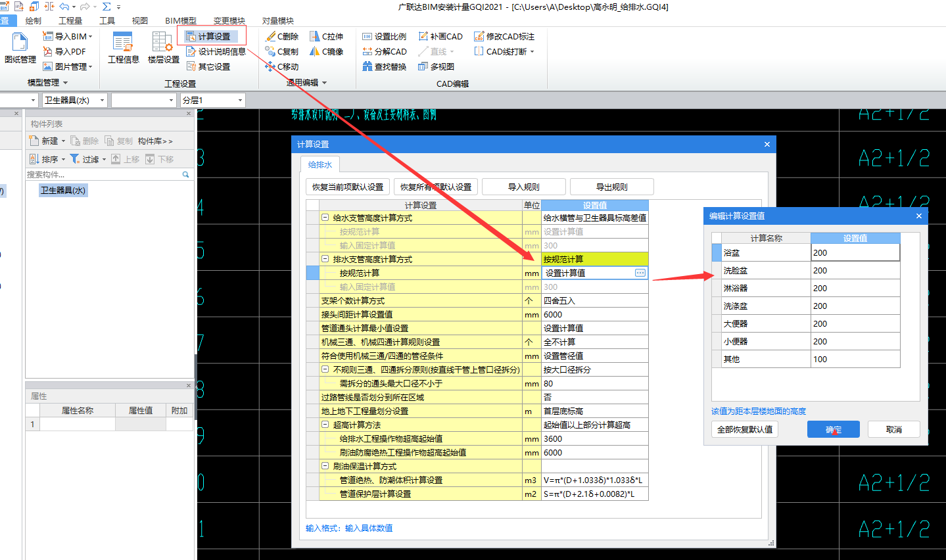Click 接头间距计算设置值 6000 cell
Viewport: 946px width, 560px height.
click(x=594, y=314)
